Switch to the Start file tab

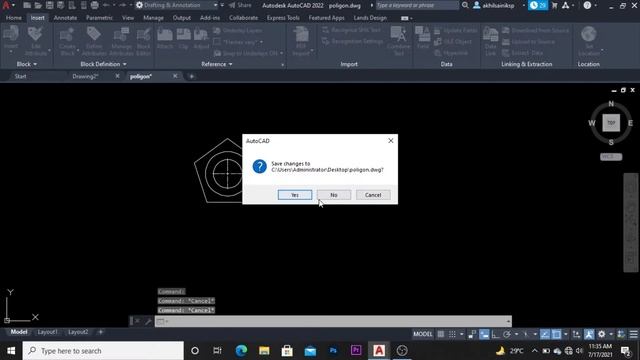pos(20,76)
